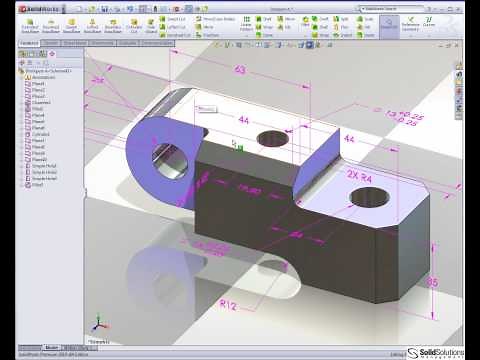Screen dimensions: 480x360
Task: Expand the Simple Hole1 feature node
Action: point(22,166)
